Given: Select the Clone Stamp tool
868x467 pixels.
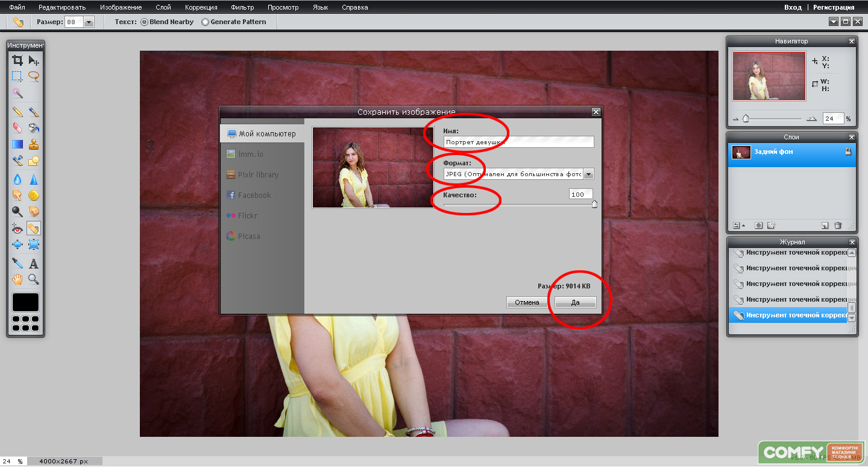Looking at the screenshot, I should pyautogui.click(x=34, y=144).
